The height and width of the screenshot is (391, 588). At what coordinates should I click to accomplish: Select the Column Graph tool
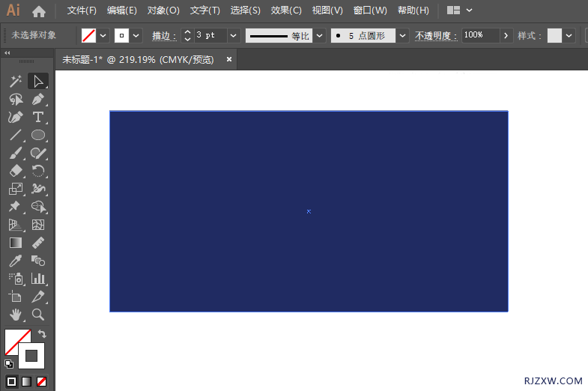[x=38, y=279]
